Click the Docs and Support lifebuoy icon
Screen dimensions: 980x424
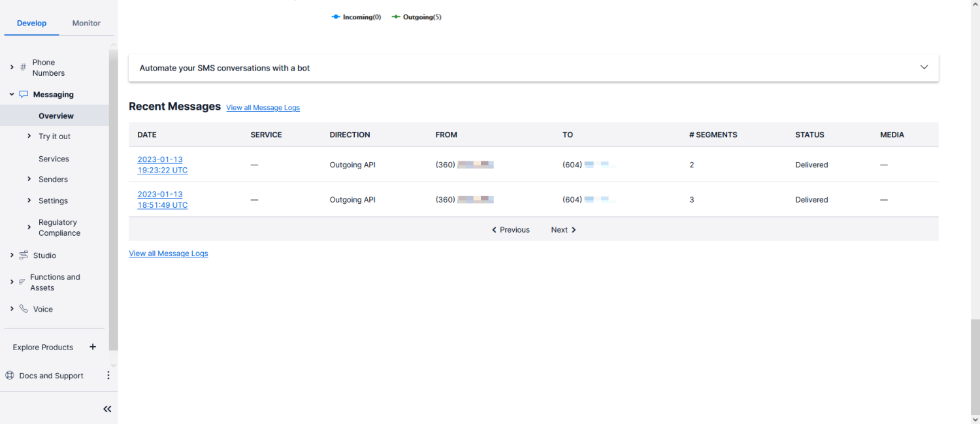pyautogui.click(x=10, y=376)
